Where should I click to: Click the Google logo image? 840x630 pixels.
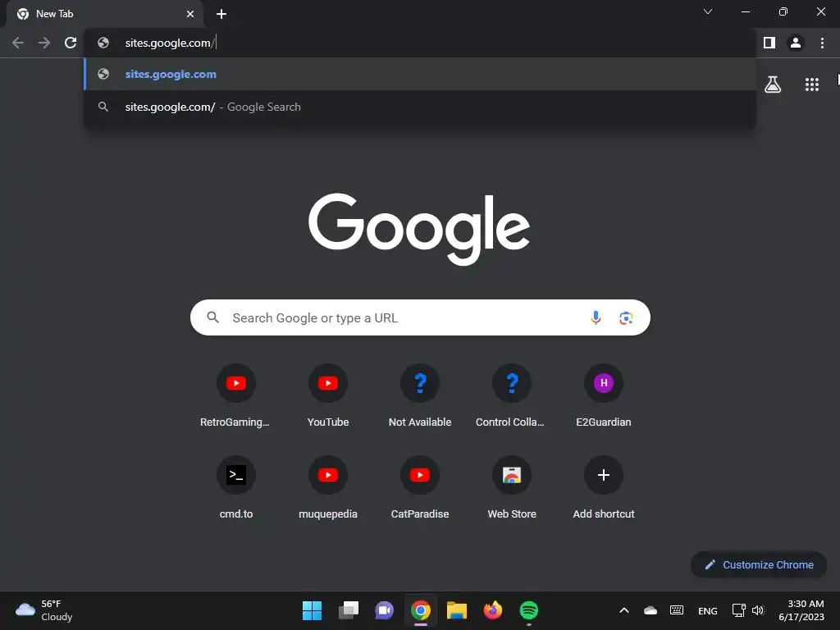tap(419, 229)
